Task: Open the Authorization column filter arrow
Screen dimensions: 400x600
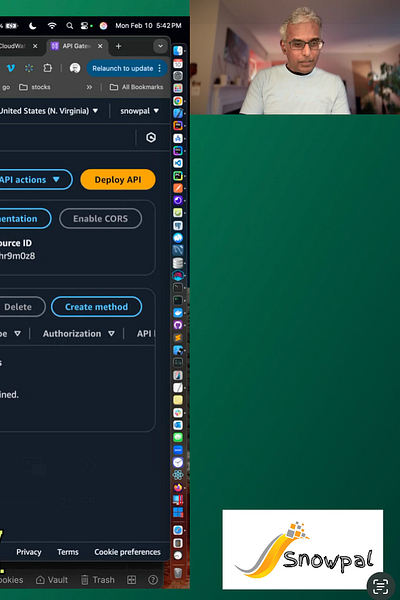Action: tap(111, 334)
